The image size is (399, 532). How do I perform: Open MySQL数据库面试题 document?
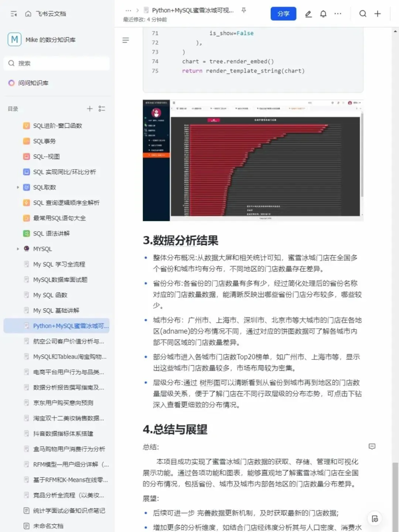60,280
